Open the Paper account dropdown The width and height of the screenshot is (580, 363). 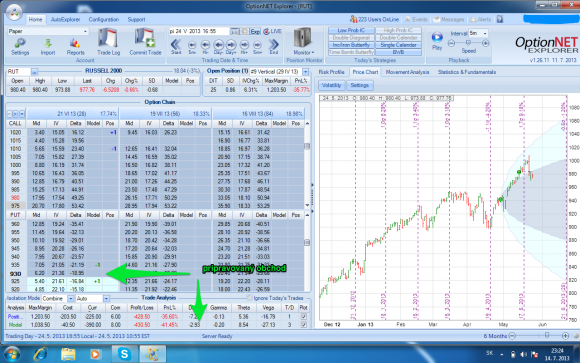pos(85,31)
